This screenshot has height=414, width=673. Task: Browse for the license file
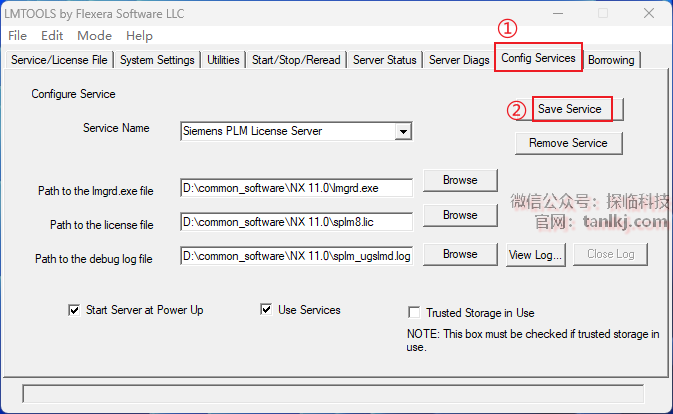click(460, 215)
